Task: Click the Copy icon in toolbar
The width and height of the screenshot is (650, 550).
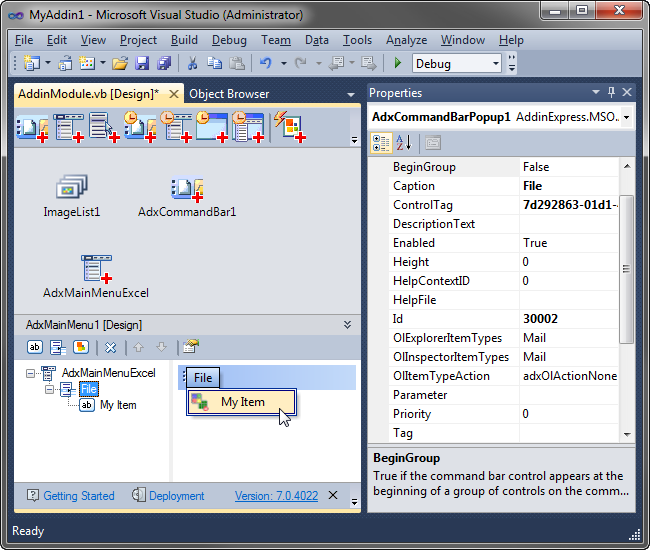Action: (214, 63)
